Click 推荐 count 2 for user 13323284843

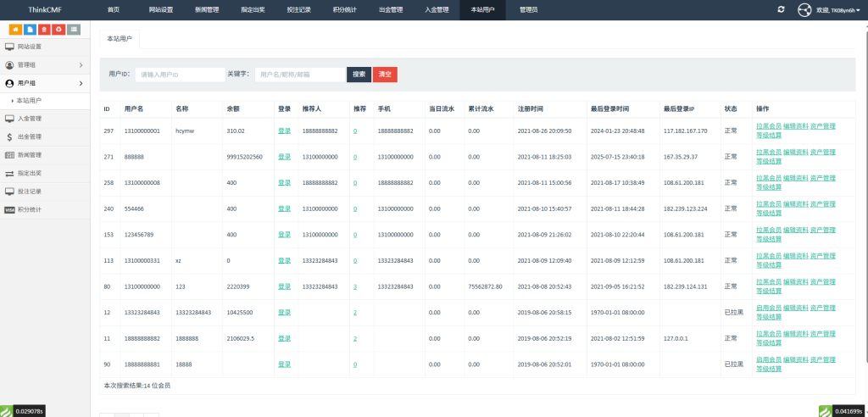click(x=355, y=313)
